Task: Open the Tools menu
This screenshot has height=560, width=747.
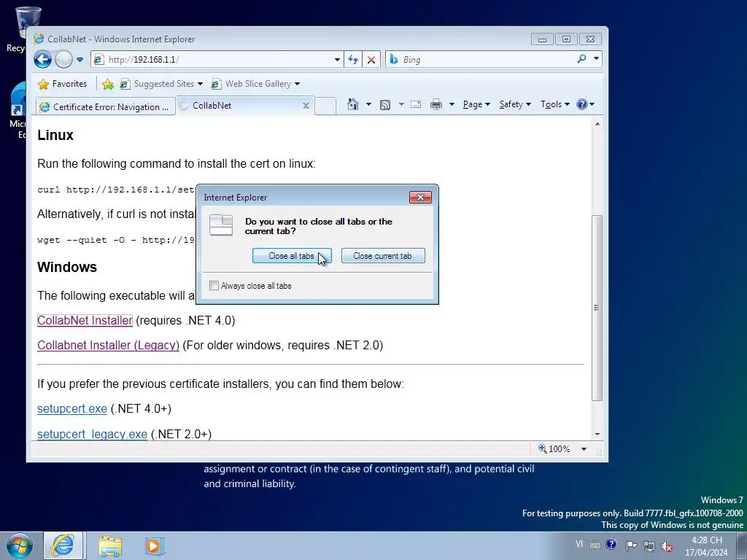Action: (554, 104)
